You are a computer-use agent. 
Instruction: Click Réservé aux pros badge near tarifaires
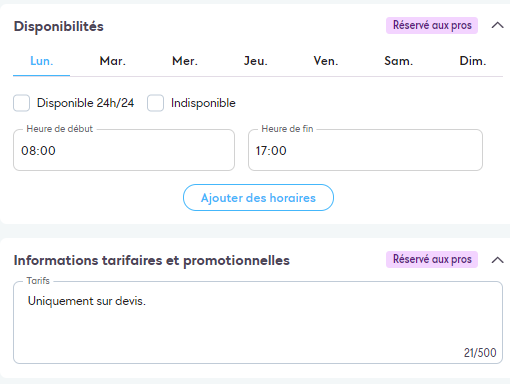(432, 259)
